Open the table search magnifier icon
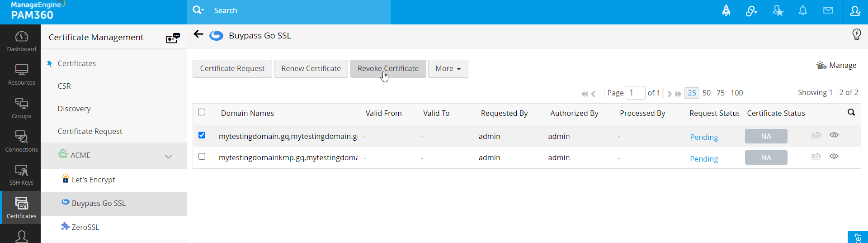The image size is (868, 243). [x=851, y=113]
